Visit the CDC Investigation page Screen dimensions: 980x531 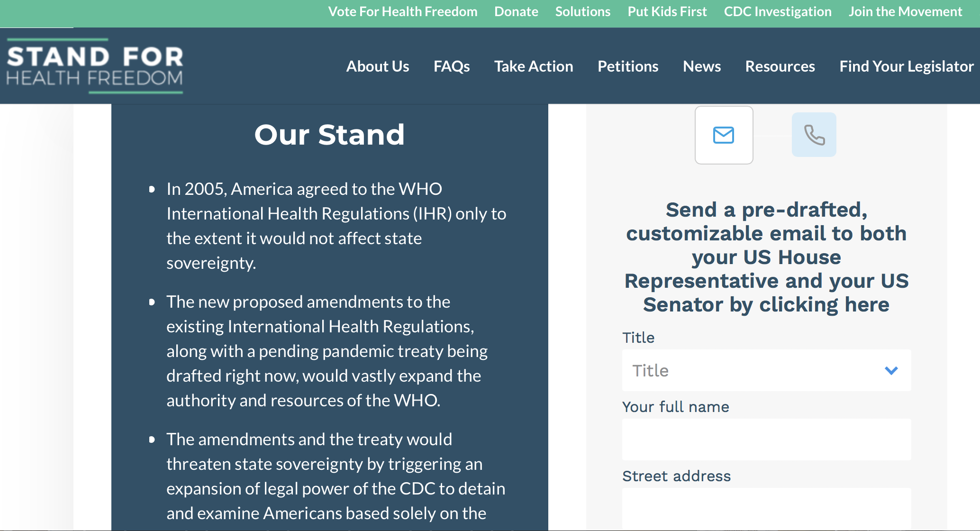(778, 12)
